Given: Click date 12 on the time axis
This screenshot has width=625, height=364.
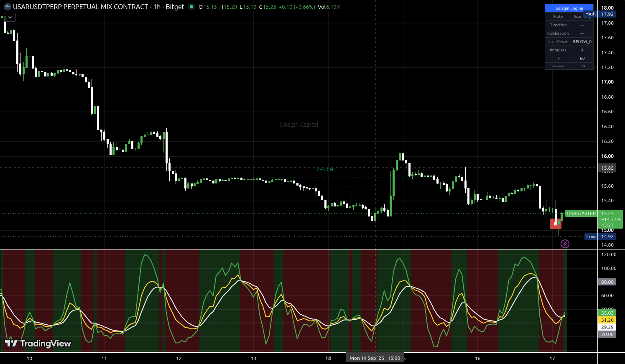Looking at the screenshot, I should tap(179, 359).
